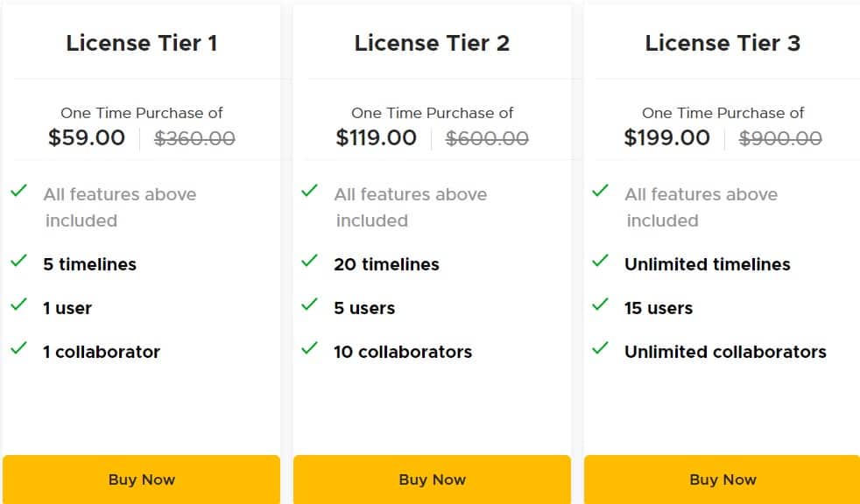This screenshot has height=504, width=860.
Task: Click the checkmark next to 1 user
Action: point(19,304)
